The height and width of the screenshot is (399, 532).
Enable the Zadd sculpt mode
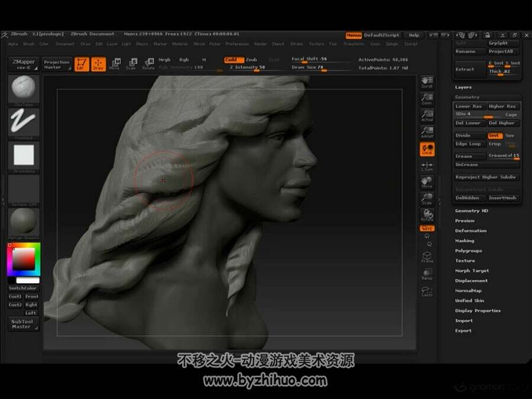coord(233,60)
